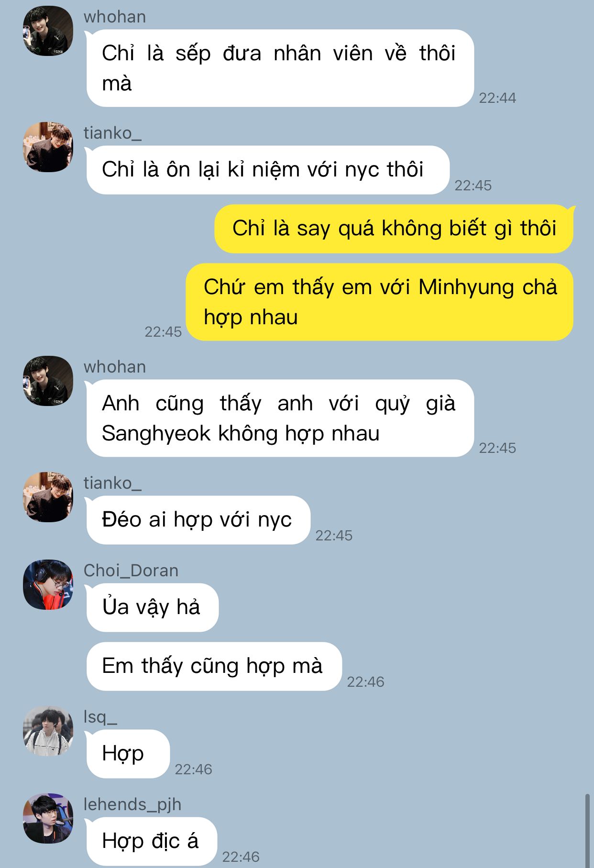Tap yellow bubble mentioning Minhyung
The height and width of the screenshot is (868, 594).
click(380, 302)
